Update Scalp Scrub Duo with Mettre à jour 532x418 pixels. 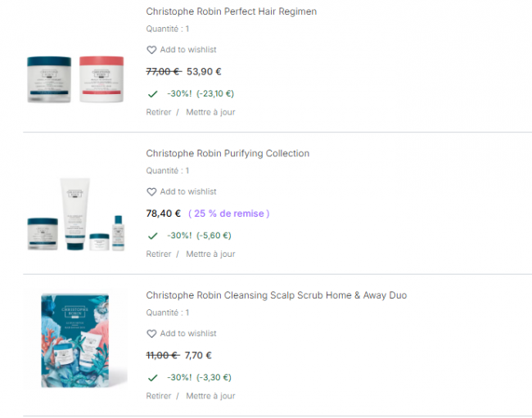pyautogui.click(x=210, y=396)
